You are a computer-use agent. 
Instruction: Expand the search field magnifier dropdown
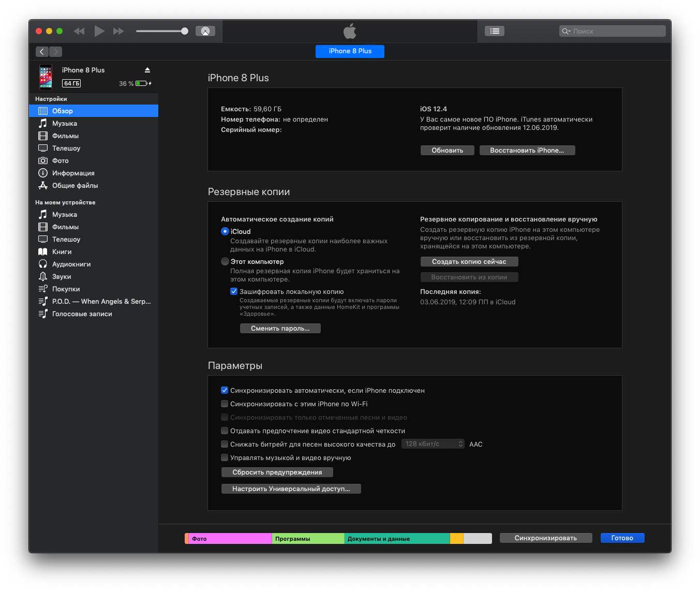click(x=567, y=31)
